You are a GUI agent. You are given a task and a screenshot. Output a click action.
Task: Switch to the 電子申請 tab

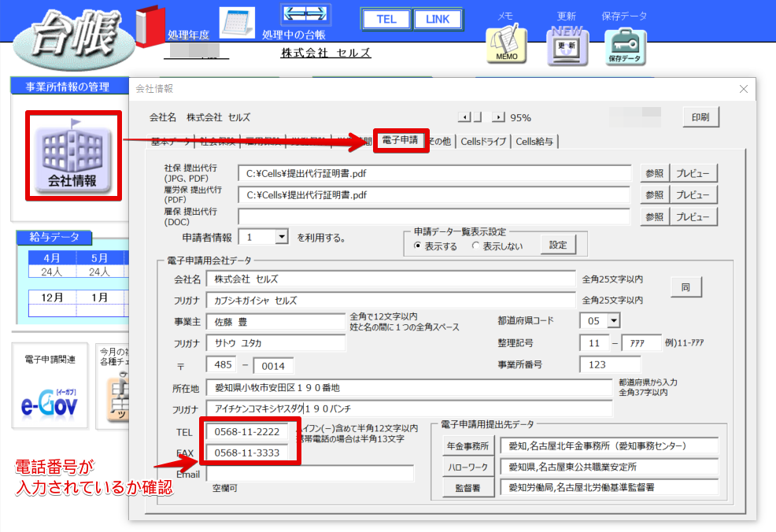click(400, 141)
